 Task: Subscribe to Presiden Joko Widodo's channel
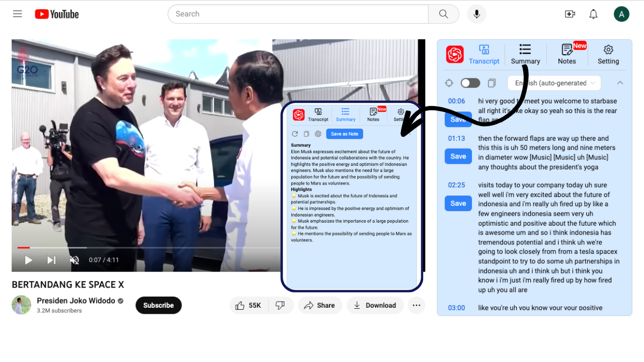[158, 305]
